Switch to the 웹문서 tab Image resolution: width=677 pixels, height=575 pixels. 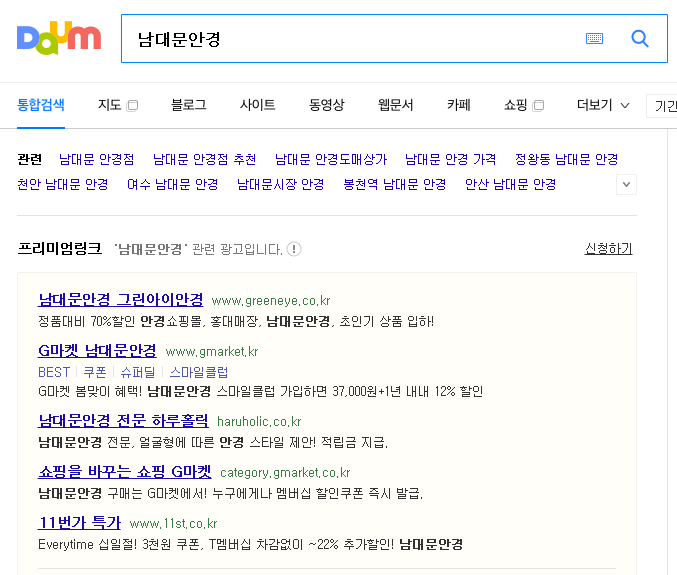[x=395, y=105]
